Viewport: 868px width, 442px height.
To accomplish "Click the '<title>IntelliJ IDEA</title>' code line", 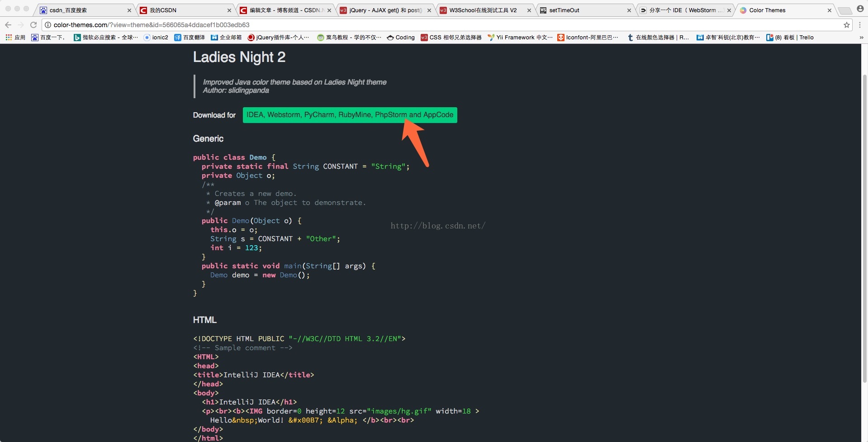I will (254, 375).
